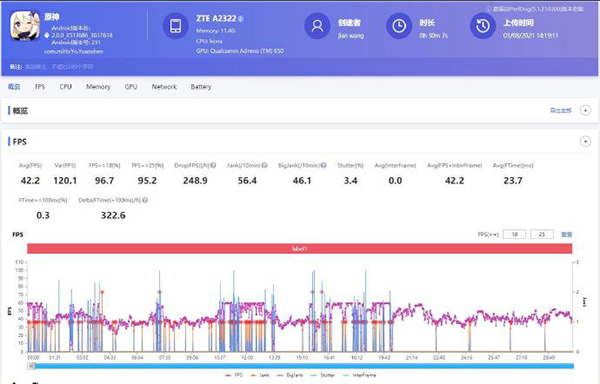Click the Memory 11.4G device detail
Image resolution: width=600 pixels, height=384 pixels.
215,31
